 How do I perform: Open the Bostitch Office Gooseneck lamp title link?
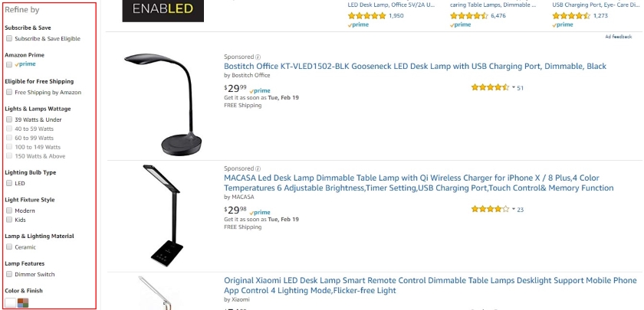(415, 67)
